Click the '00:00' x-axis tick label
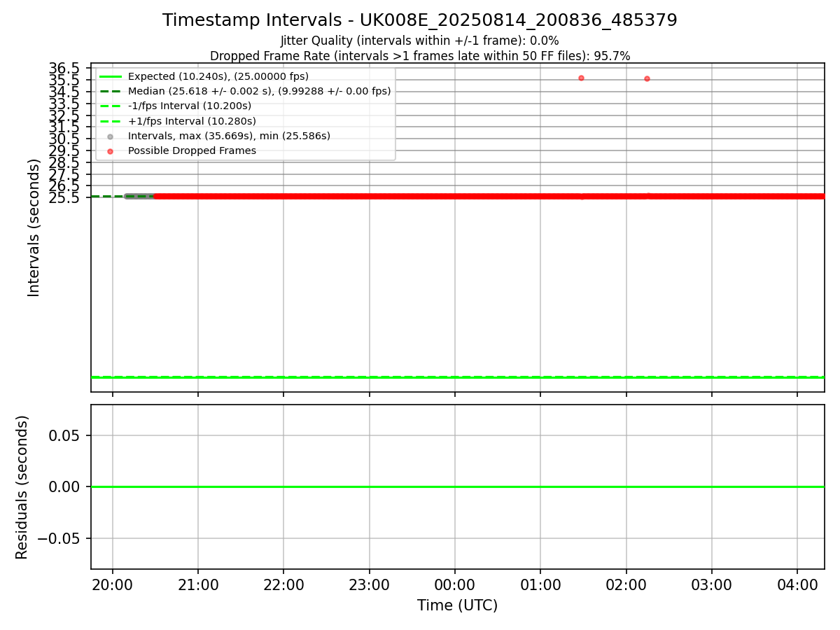 tap(455, 584)
